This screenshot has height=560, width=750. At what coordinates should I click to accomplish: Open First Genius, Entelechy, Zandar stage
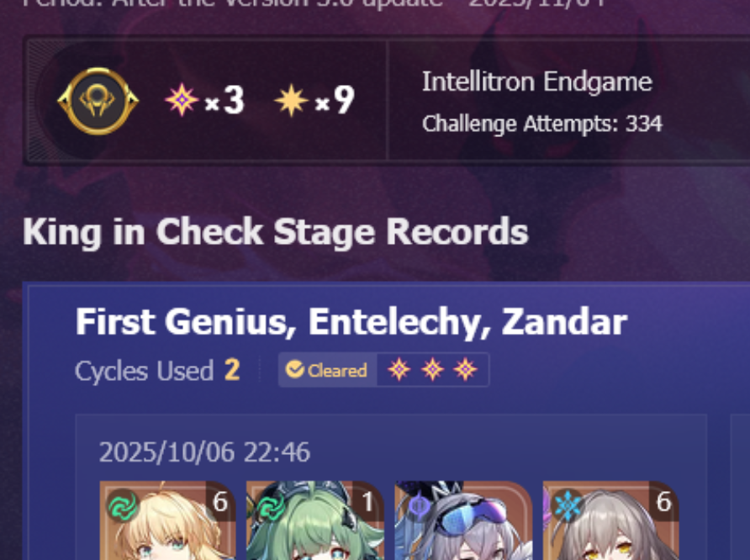click(351, 322)
